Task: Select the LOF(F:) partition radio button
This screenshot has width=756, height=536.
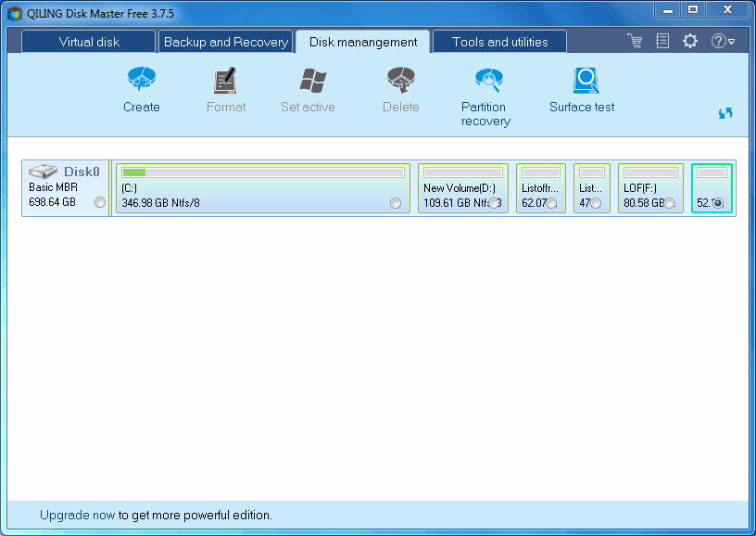Action: pos(669,203)
